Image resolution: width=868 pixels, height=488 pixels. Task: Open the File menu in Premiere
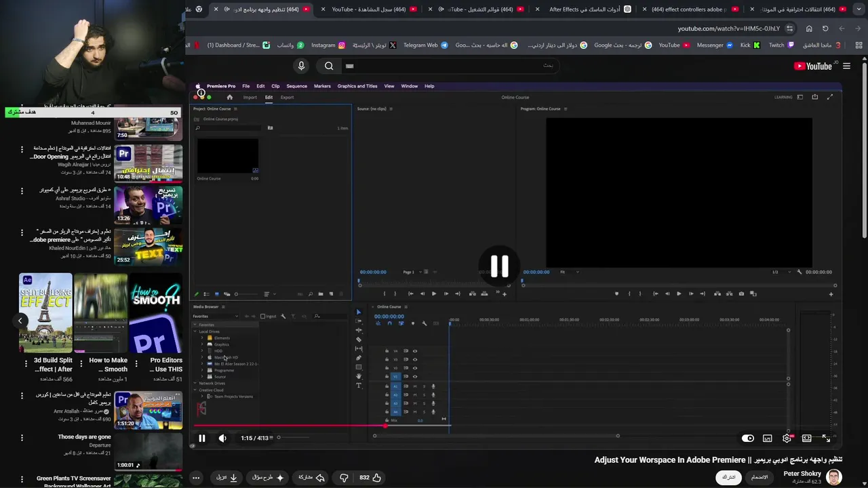tap(246, 86)
